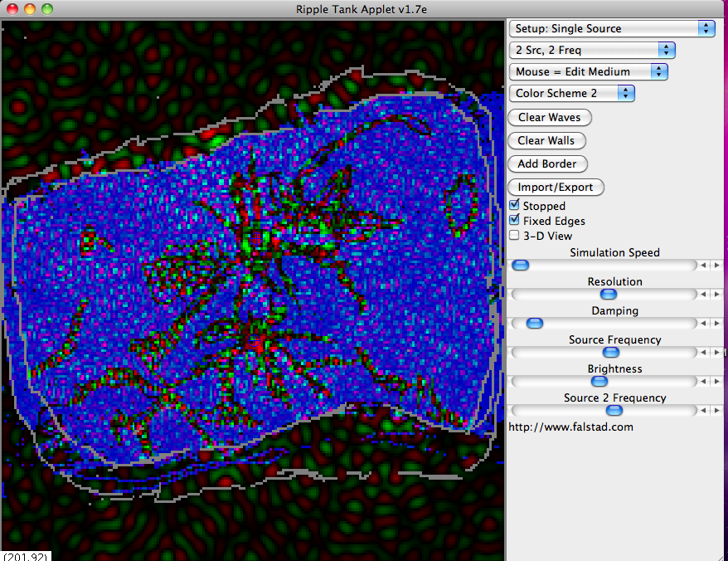Uncheck the Stopped checkbox
The image size is (728, 561).
coord(514,205)
